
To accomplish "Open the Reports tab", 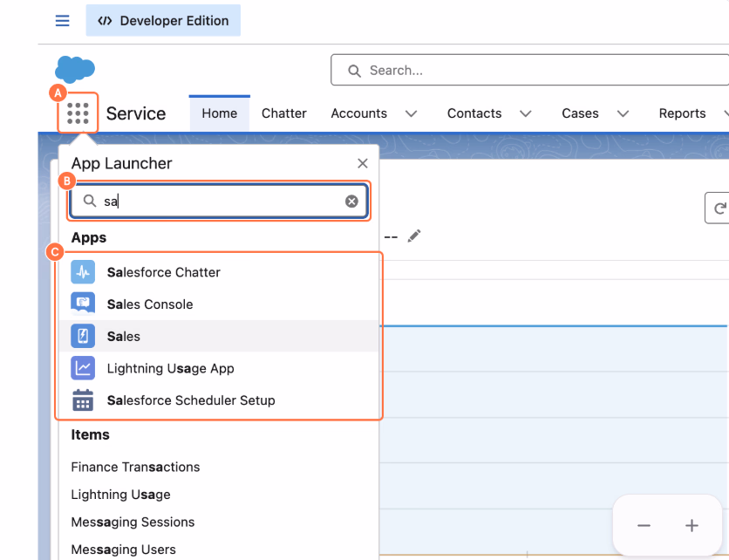I will [x=682, y=113].
